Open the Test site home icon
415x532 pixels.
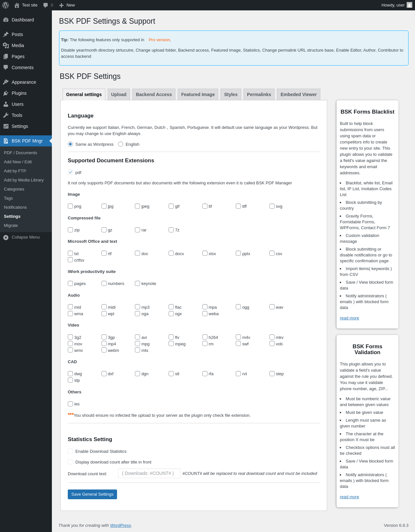click(x=17, y=5)
